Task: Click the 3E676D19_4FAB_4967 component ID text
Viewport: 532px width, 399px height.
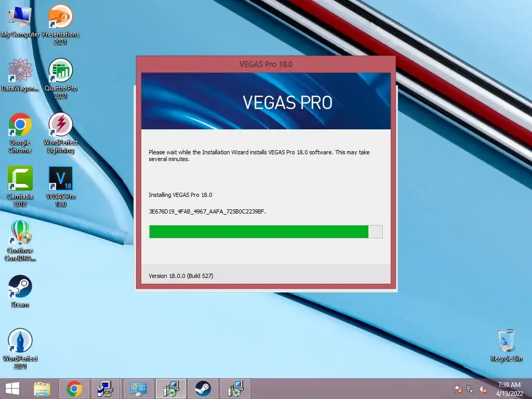Action: (207, 211)
